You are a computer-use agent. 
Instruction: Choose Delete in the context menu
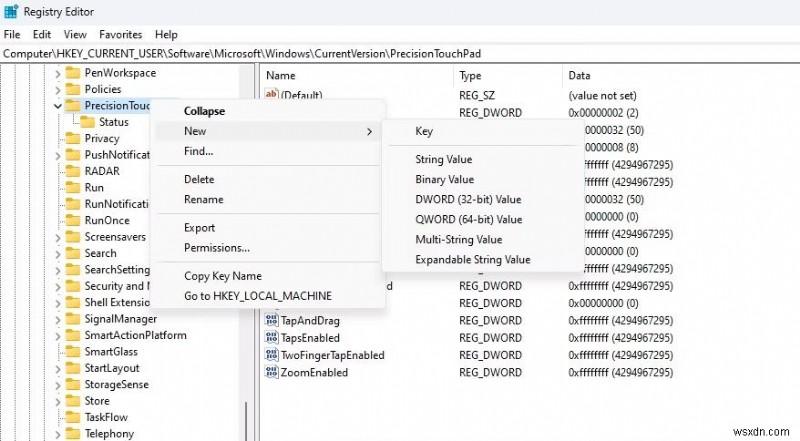[268, 179]
